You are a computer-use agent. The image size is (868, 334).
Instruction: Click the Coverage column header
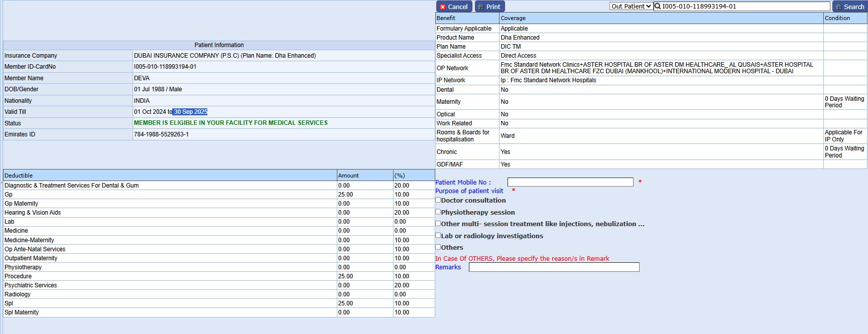tap(513, 18)
